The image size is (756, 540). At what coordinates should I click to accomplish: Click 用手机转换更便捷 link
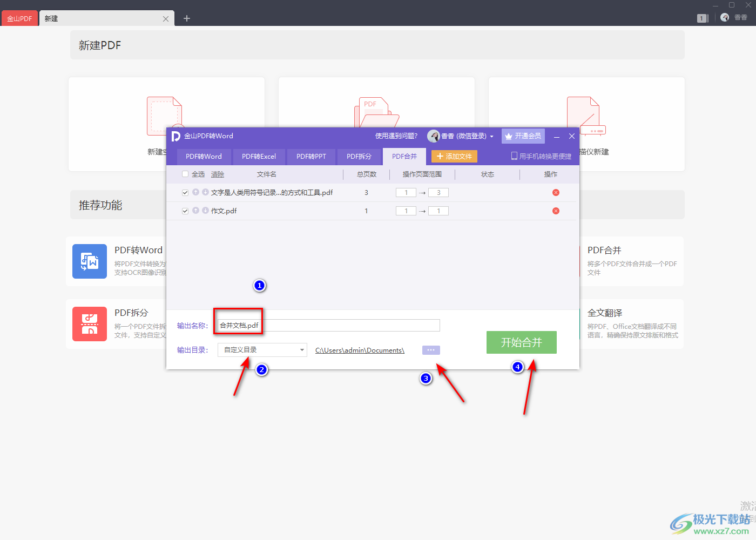(x=545, y=156)
